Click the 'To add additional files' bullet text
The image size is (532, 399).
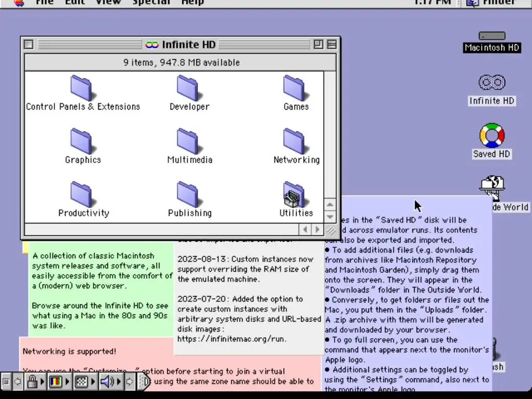click(x=403, y=270)
